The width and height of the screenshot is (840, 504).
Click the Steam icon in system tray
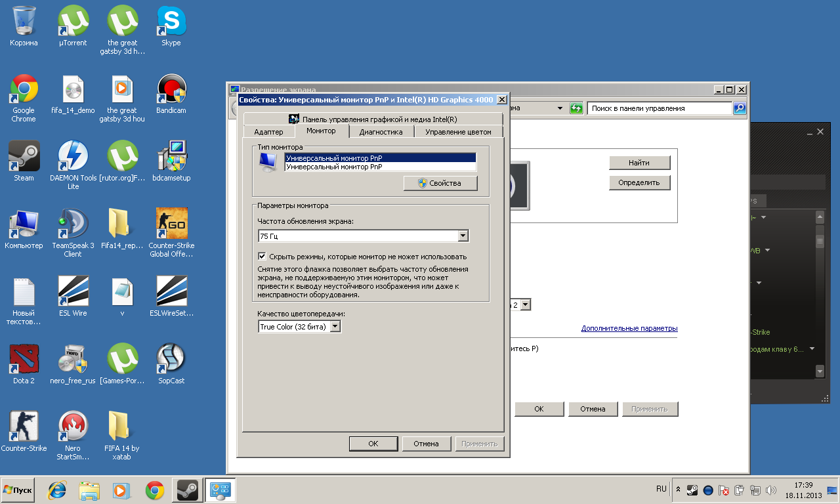pos(692,490)
